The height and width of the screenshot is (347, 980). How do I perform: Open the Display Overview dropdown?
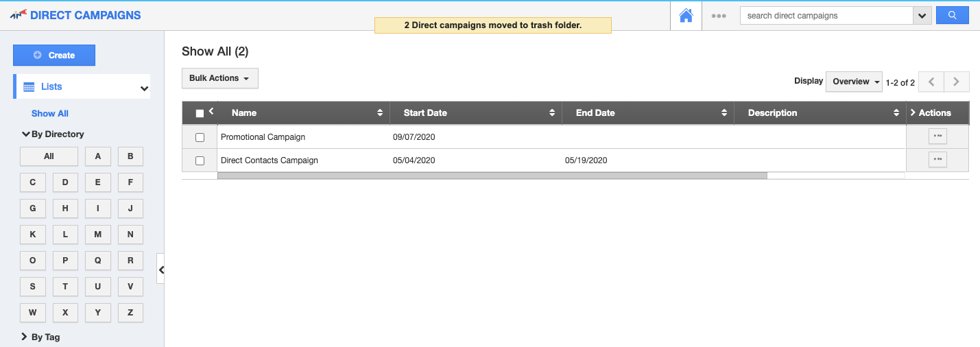pyautogui.click(x=854, y=82)
